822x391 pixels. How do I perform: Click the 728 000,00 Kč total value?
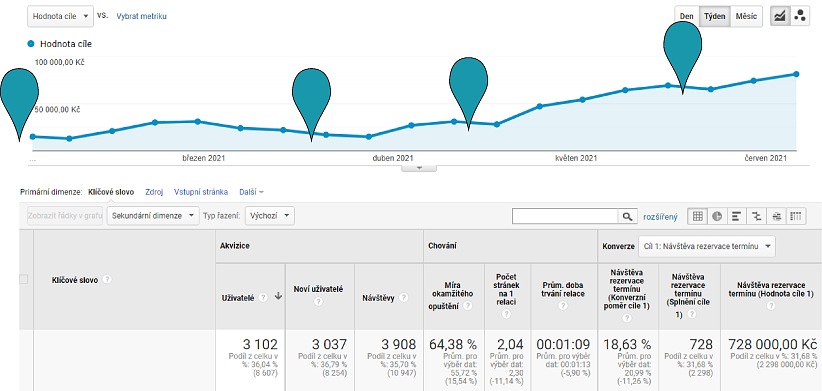[x=773, y=344]
